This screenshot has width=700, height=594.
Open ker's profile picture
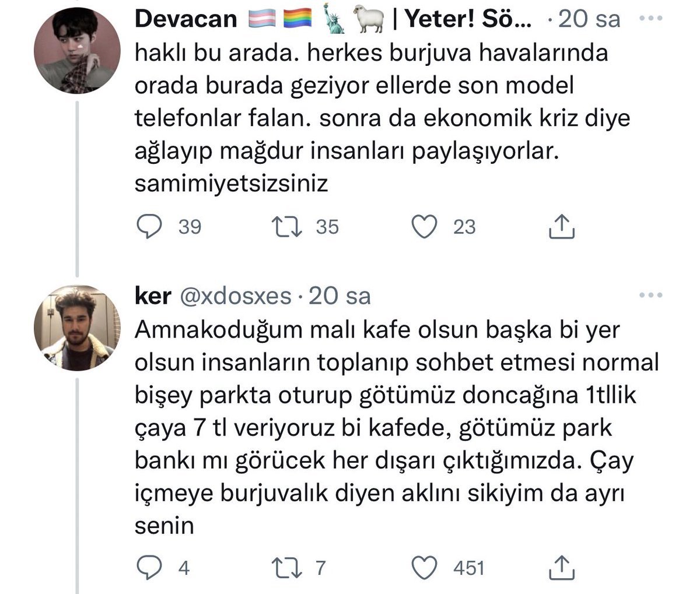tap(78, 328)
